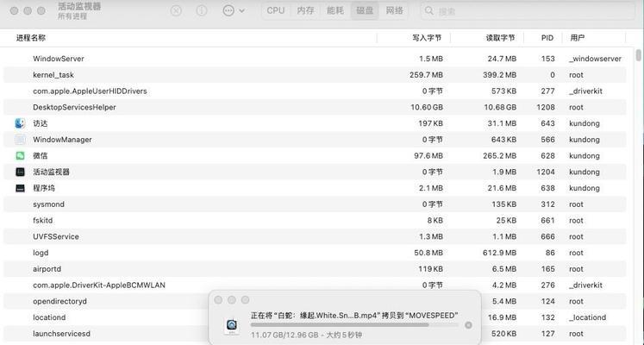
Task: Open the process info toolbar icon
Action: click(x=202, y=10)
